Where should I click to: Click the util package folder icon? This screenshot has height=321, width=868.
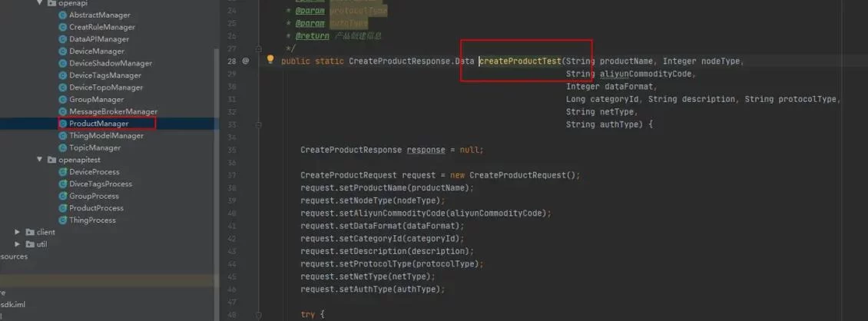tap(30, 244)
